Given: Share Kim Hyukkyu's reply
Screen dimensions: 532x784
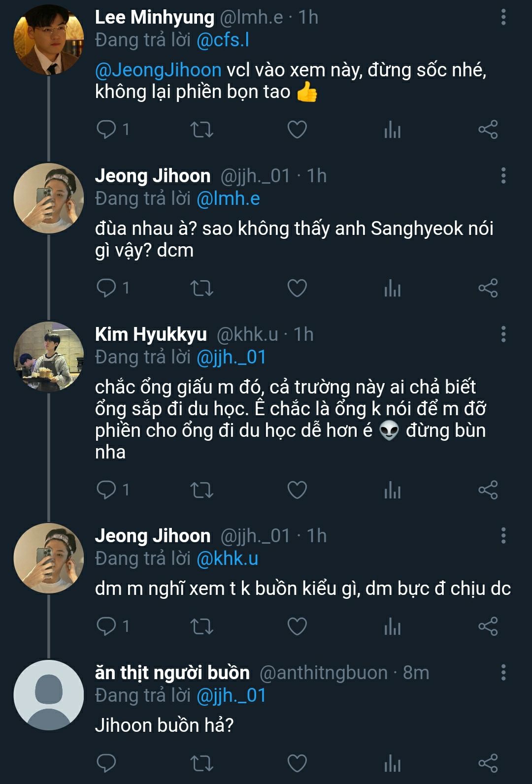Looking at the screenshot, I should click(488, 490).
